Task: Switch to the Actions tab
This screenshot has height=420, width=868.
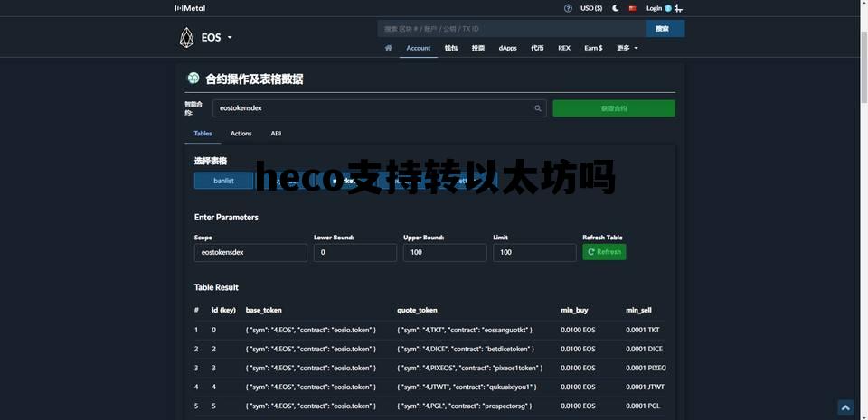Action: point(241,134)
